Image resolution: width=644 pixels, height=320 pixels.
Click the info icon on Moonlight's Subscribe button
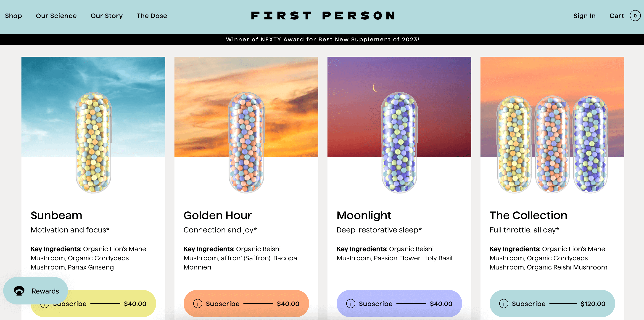(351, 304)
